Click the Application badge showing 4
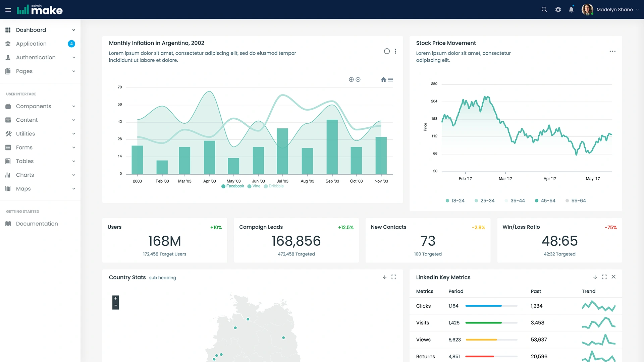Screen dimensions: 644x362 [71, 44]
